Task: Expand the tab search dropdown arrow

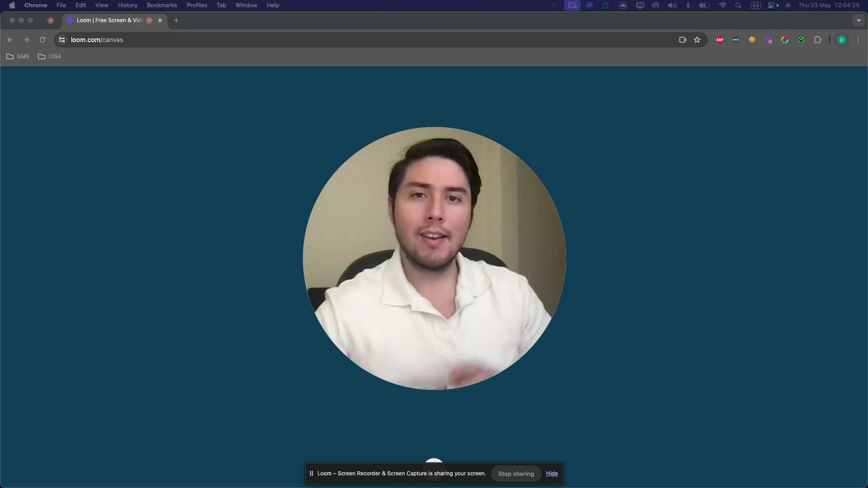Action: point(859,20)
